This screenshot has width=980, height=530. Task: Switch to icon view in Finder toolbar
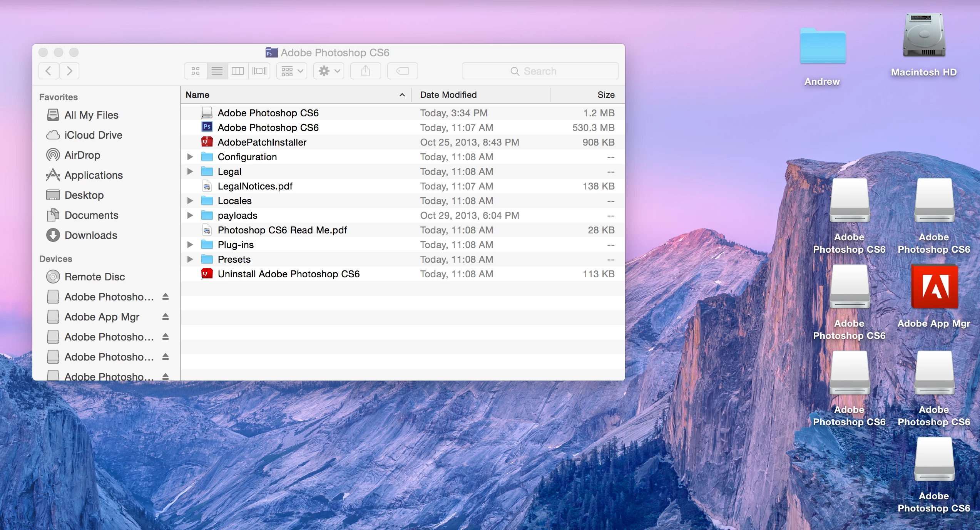(x=196, y=71)
